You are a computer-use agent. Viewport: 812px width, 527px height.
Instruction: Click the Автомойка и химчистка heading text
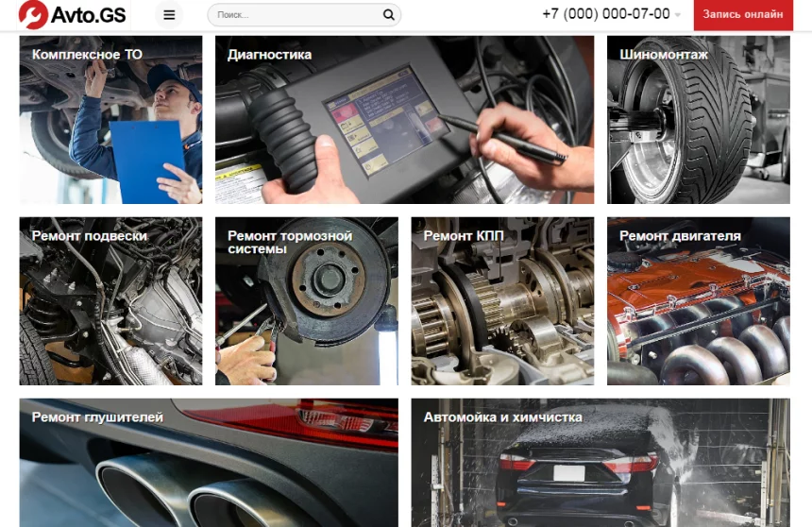(x=502, y=417)
